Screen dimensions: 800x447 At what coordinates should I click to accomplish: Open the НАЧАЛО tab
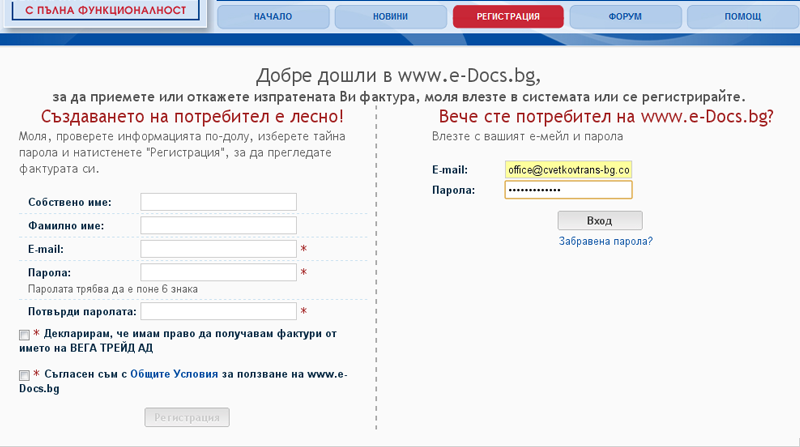pos(273,16)
